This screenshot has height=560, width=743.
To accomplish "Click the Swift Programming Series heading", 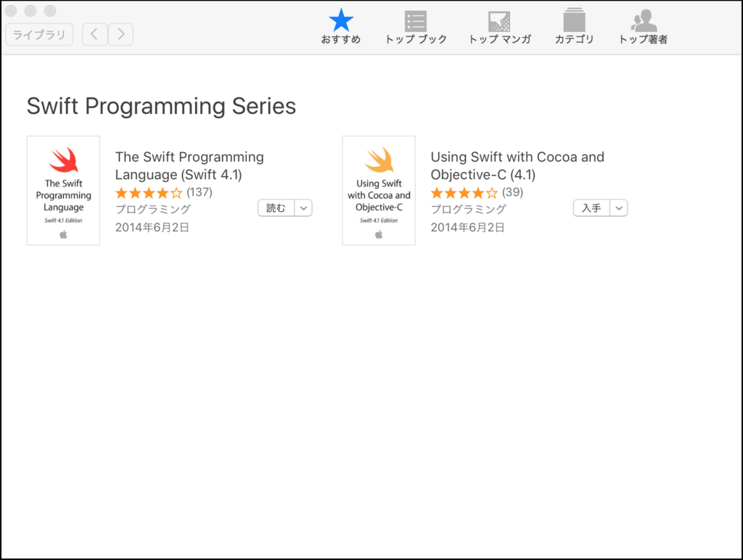I will pos(161,106).
